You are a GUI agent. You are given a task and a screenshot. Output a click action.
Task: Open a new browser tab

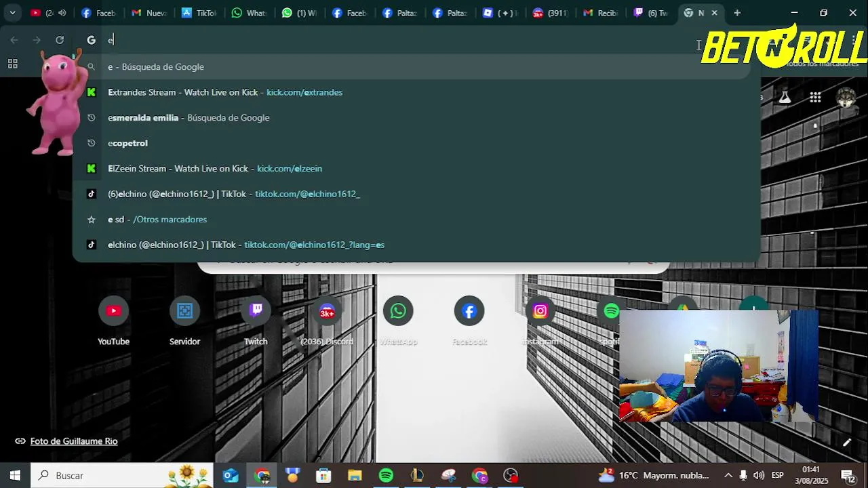[737, 13]
